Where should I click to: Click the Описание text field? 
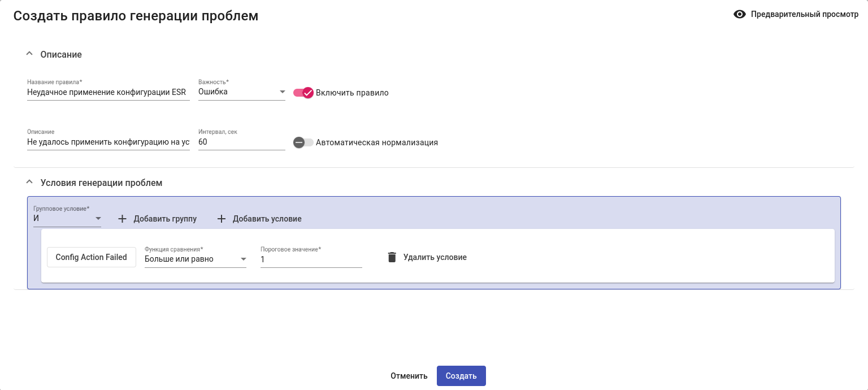107,142
